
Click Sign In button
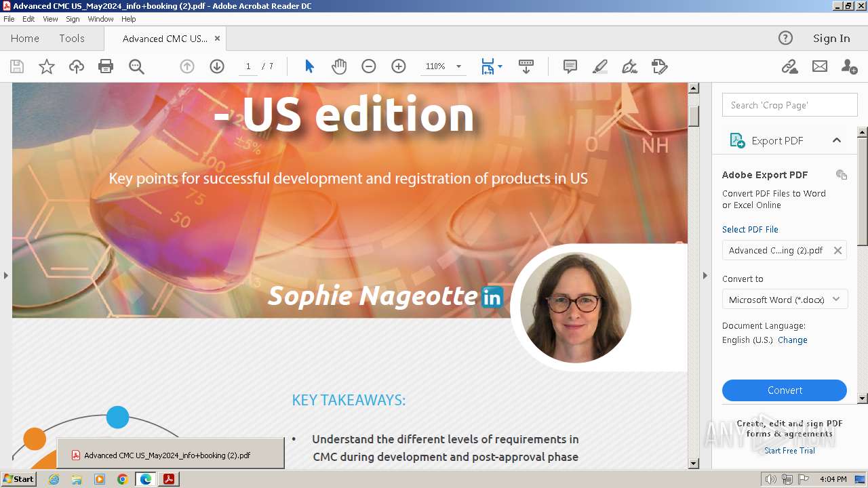831,39
